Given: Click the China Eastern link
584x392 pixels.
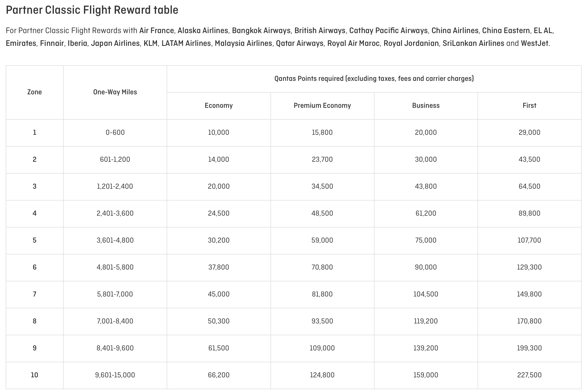Looking at the screenshot, I should 506,30.
